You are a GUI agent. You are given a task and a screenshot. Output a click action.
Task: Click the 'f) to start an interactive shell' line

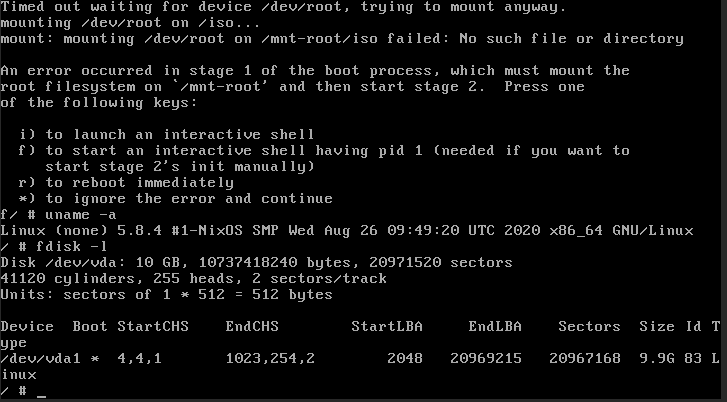pos(324,151)
